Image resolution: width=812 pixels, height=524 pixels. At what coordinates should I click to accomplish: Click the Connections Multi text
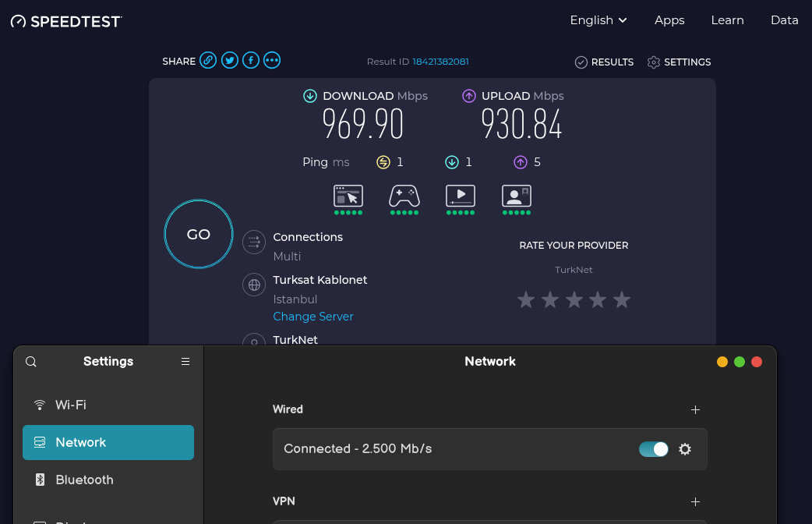(x=287, y=257)
